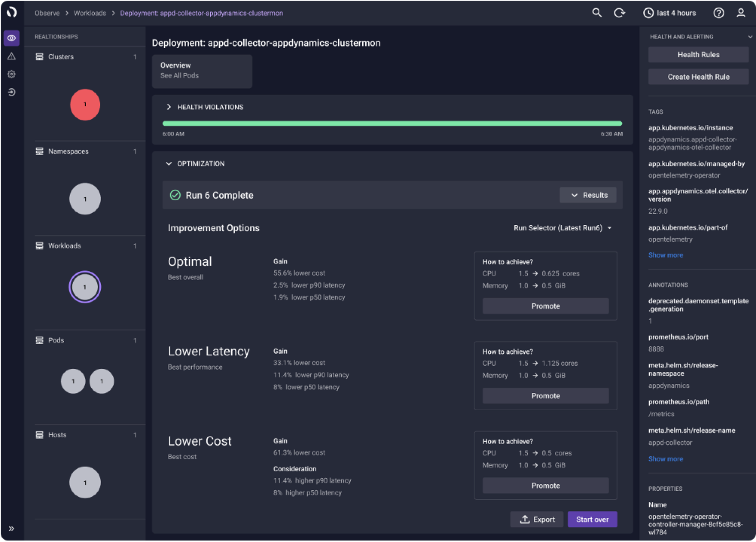756x542 pixels.
Task: Promote the Lower Latency configuration
Action: 546,396
